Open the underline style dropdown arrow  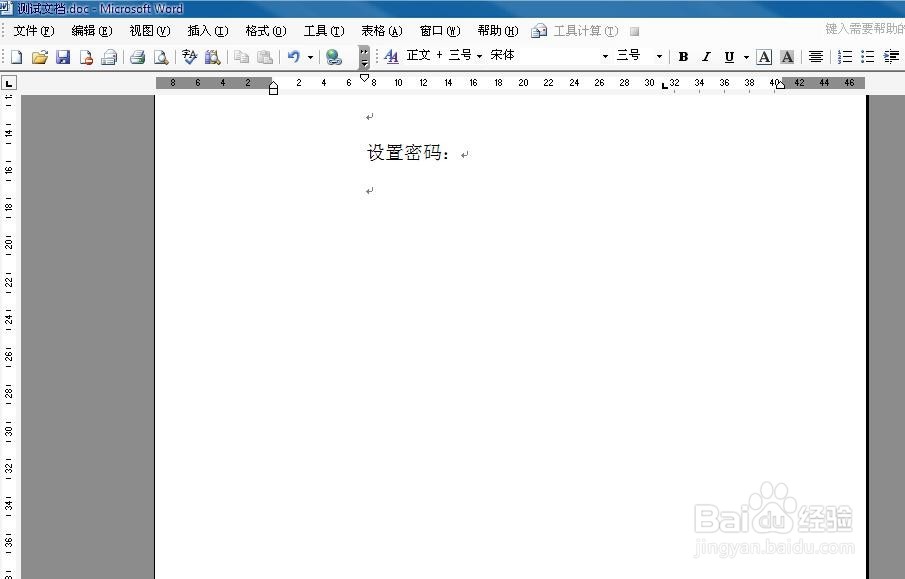tap(746, 57)
